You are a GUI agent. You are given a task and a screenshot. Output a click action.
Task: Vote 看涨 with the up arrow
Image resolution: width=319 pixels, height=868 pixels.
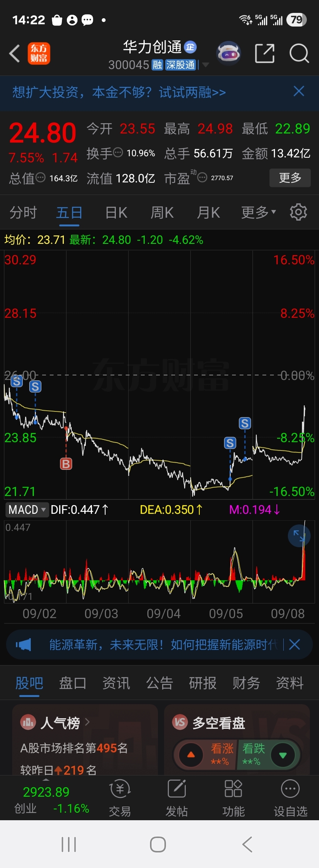[191, 755]
